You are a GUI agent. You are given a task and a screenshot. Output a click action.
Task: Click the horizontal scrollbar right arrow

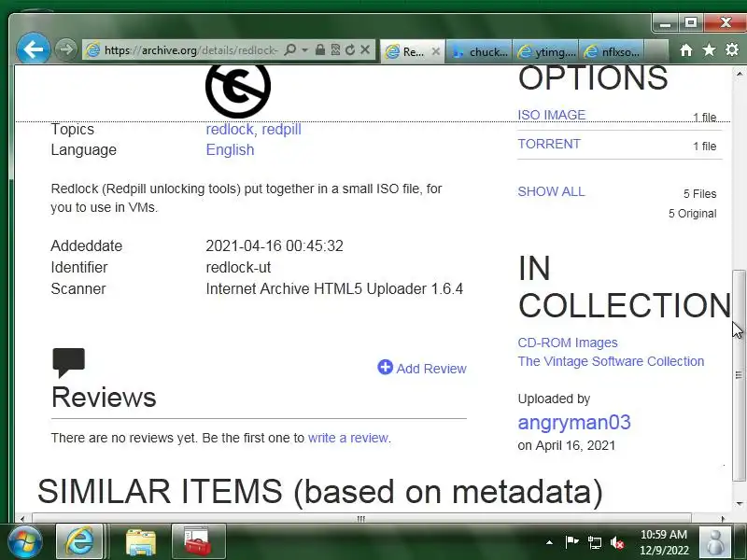pos(723,518)
